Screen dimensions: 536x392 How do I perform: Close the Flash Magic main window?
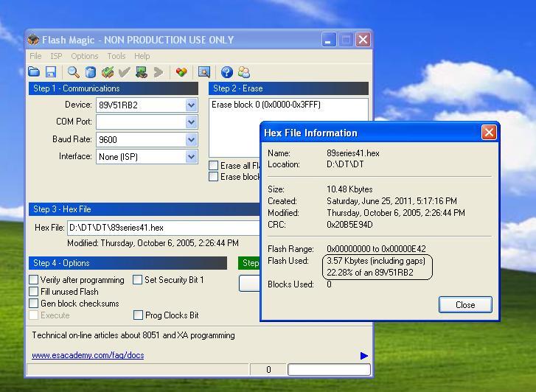point(363,40)
